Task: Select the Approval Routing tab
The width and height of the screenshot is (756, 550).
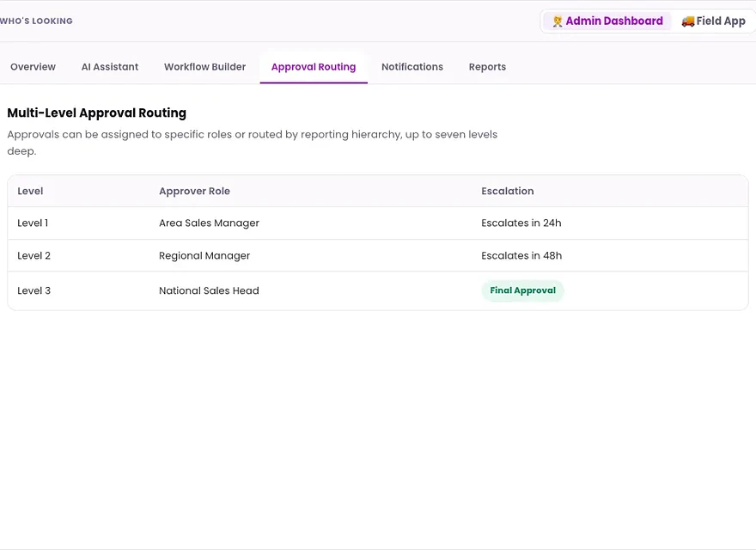Action: tap(314, 67)
